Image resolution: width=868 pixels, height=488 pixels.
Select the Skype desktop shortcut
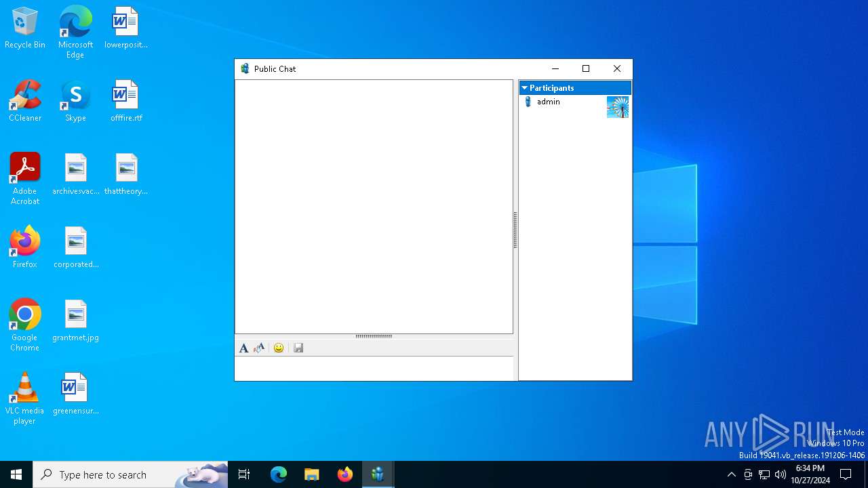pos(75,102)
